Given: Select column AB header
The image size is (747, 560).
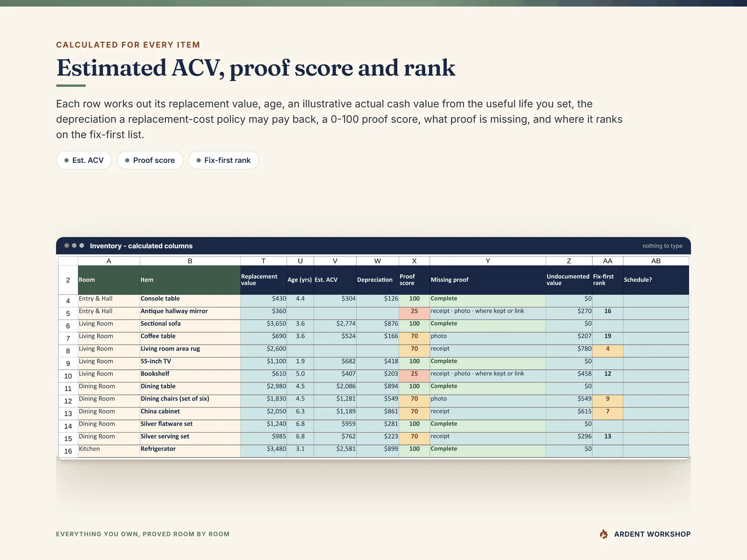Looking at the screenshot, I should click(x=656, y=261).
